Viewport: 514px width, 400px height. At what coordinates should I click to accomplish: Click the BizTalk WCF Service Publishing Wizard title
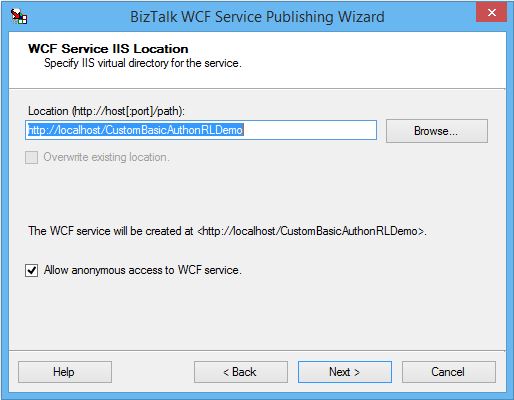(x=257, y=17)
